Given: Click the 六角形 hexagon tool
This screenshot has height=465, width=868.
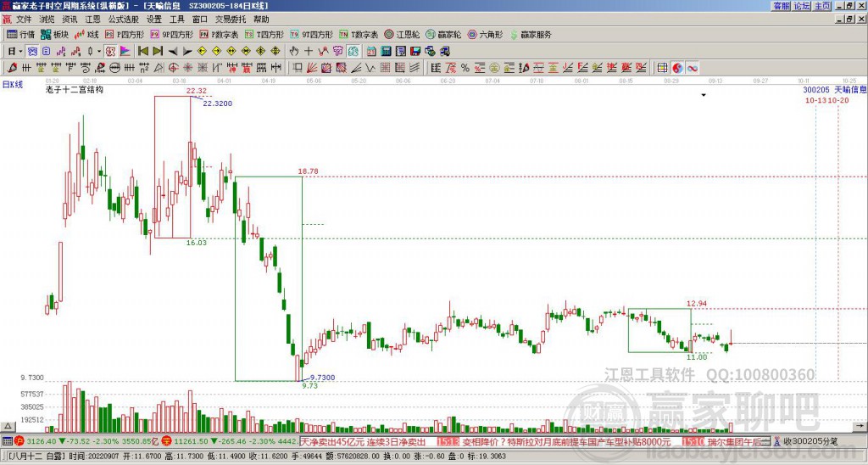Looking at the screenshot, I should (x=485, y=35).
